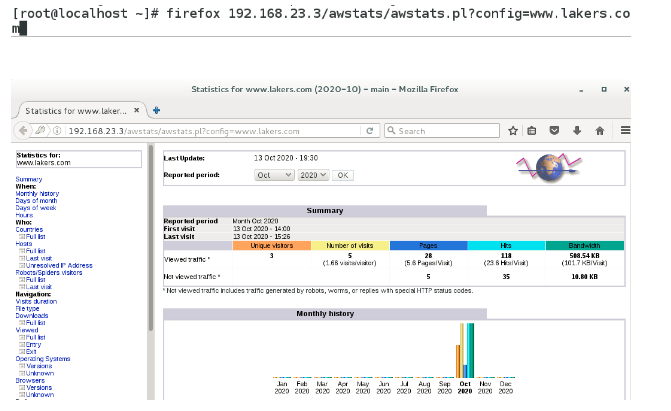This screenshot has height=411, width=671.
Task: Open the Firefox hamburger menu
Action: [x=625, y=130]
